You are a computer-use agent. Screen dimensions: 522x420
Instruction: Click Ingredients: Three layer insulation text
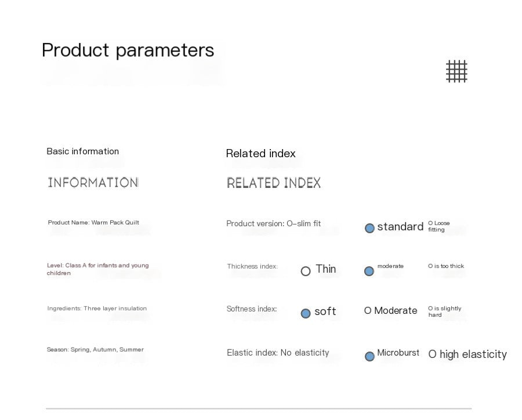click(97, 309)
